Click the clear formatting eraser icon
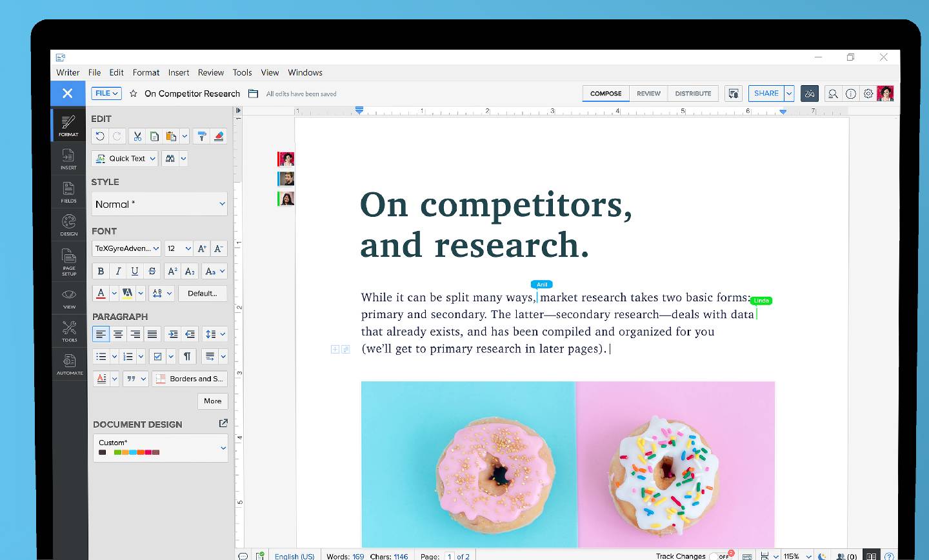Screen dimensions: 929x560 tap(219, 136)
